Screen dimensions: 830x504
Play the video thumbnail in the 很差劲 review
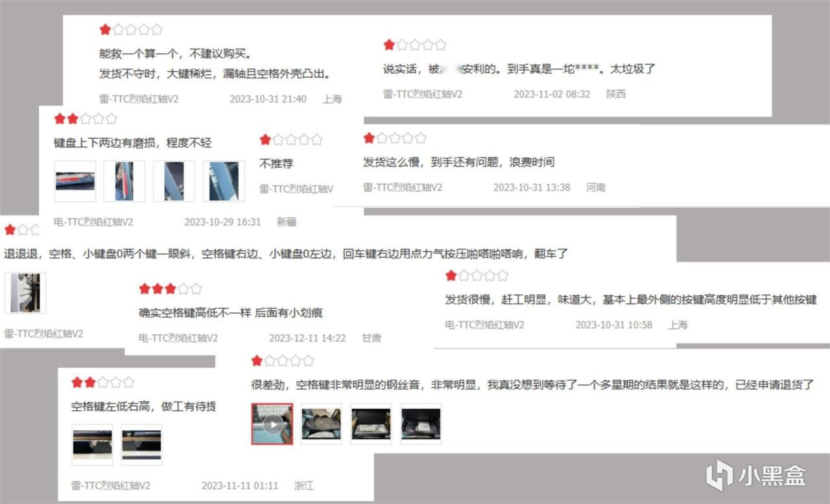(272, 424)
